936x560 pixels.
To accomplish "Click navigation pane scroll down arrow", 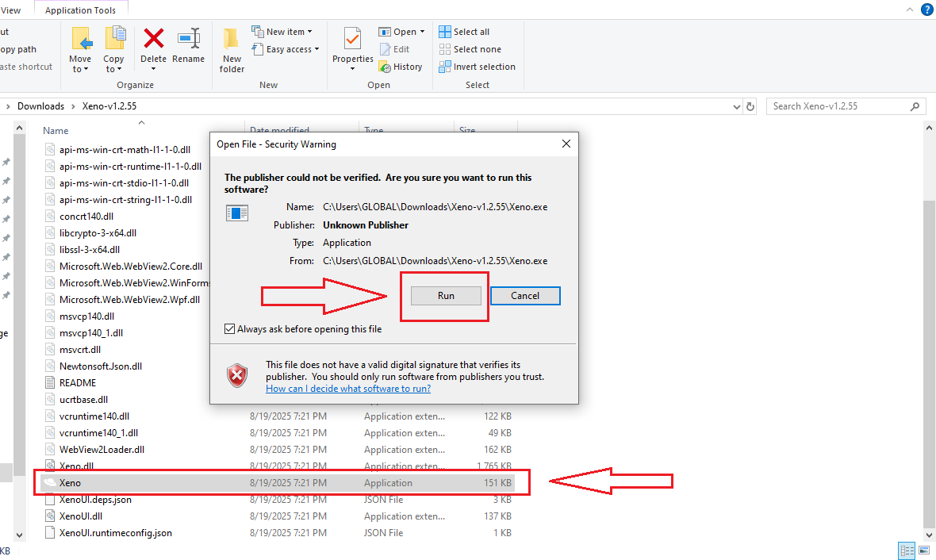I will tap(19, 535).
